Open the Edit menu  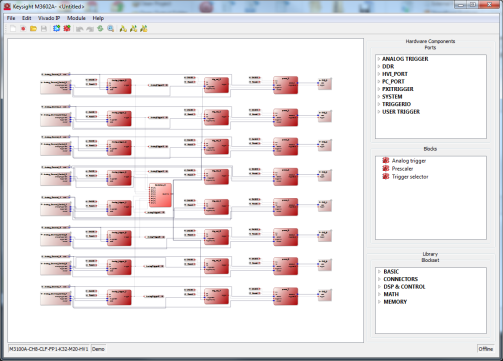27,18
